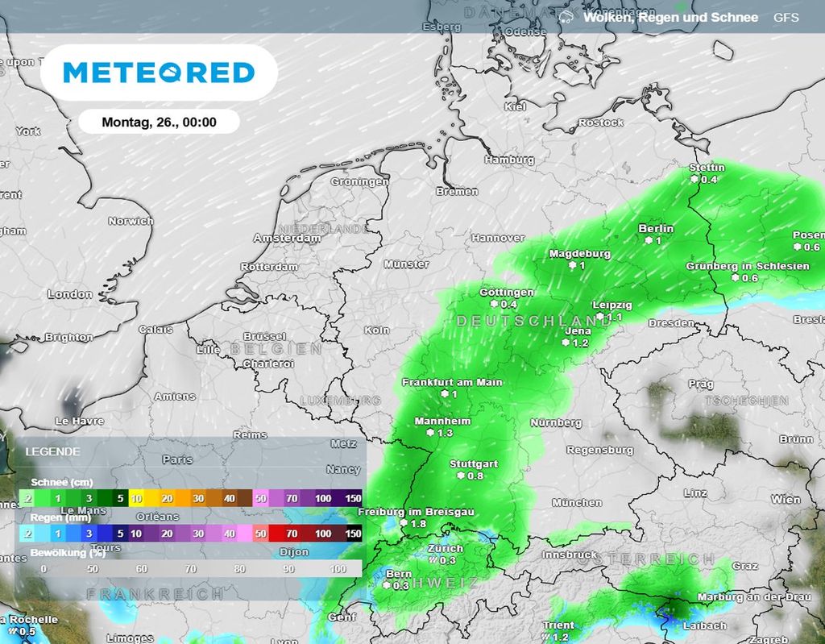Click the 'Montag, 26., 00:00' date label
Viewport: 825px width, 644px height.
click(159, 123)
